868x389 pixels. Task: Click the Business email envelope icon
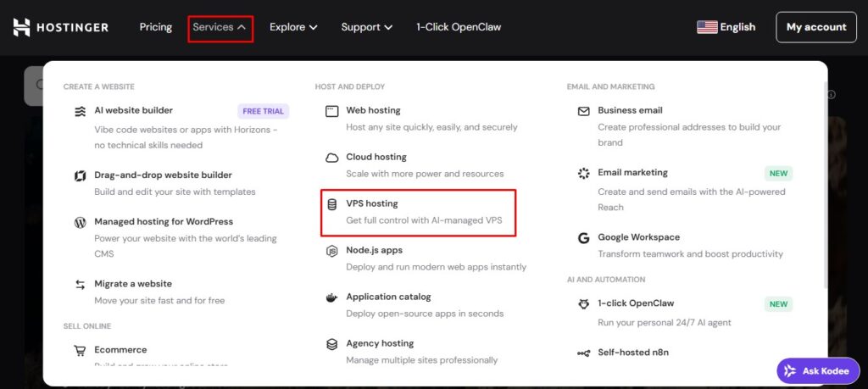583,111
